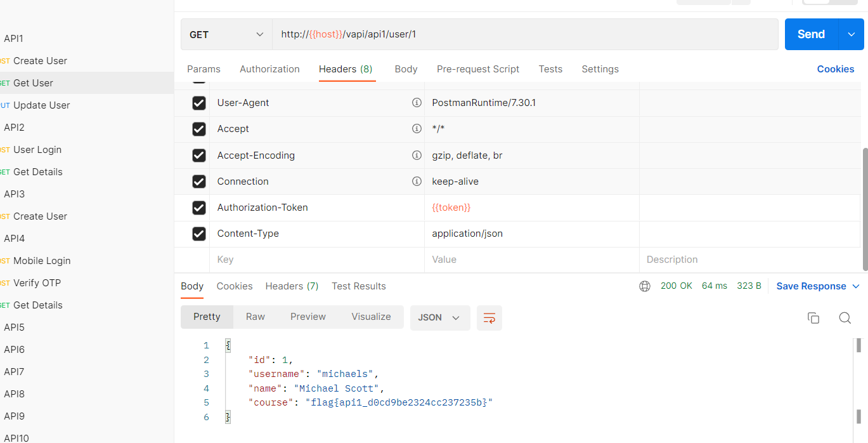Image resolution: width=868 pixels, height=443 pixels.
Task: Uncheck the Authorization-Token header checkbox
Action: coord(199,208)
